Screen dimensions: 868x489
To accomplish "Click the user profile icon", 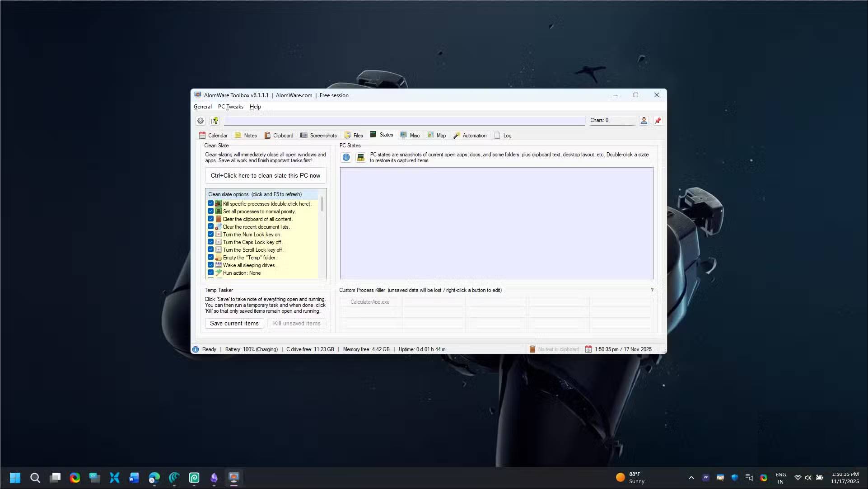I will [x=644, y=121].
